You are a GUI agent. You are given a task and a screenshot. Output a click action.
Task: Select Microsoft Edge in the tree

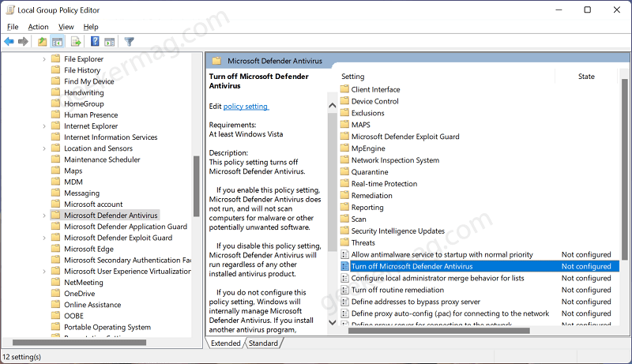(x=88, y=249)
